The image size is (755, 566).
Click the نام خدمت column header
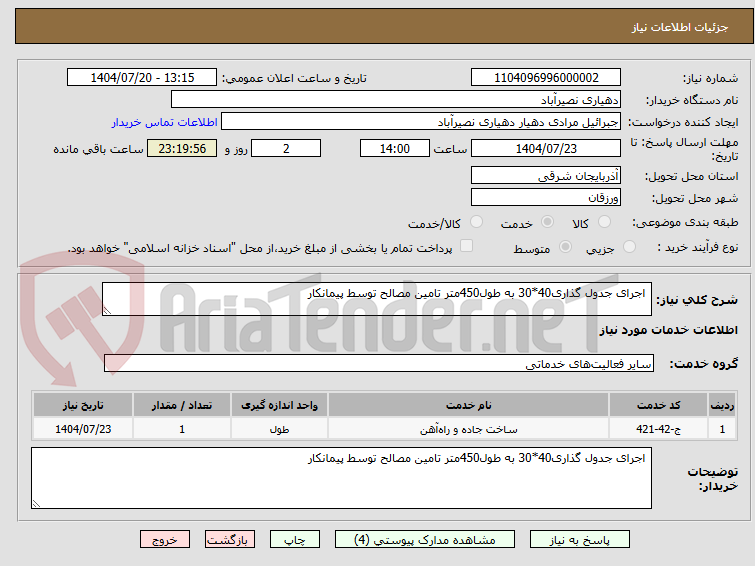[x=469, y=405]
